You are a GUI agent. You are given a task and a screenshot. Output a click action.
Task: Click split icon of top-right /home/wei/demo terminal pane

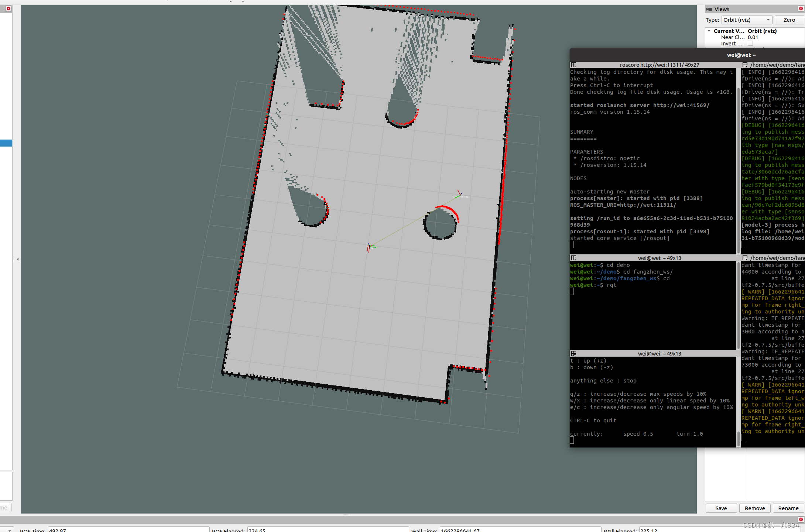pyautogui.click(x=745, y=65)
